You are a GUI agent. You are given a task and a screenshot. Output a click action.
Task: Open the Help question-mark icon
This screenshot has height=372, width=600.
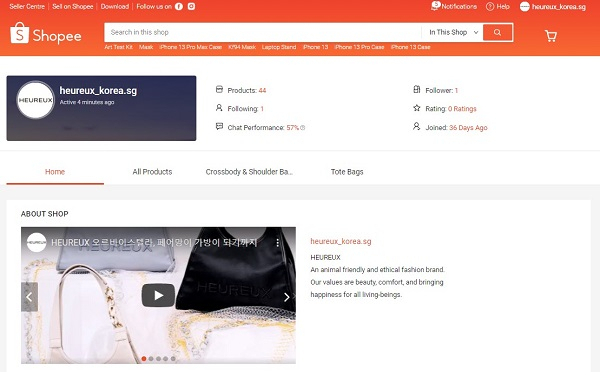pyautogui.click(x=490, y=7)
